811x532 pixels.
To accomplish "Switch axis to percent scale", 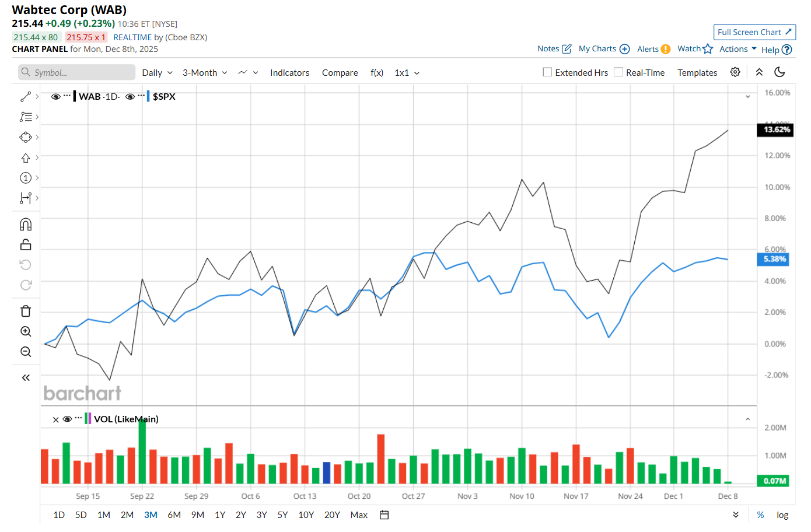I will click(760, 514).
